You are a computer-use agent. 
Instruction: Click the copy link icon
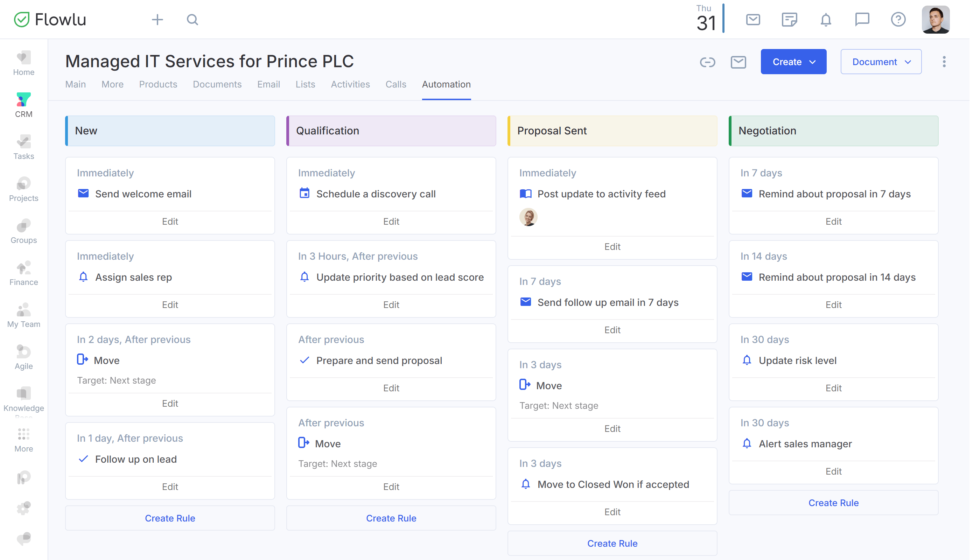tap(707, 62)
